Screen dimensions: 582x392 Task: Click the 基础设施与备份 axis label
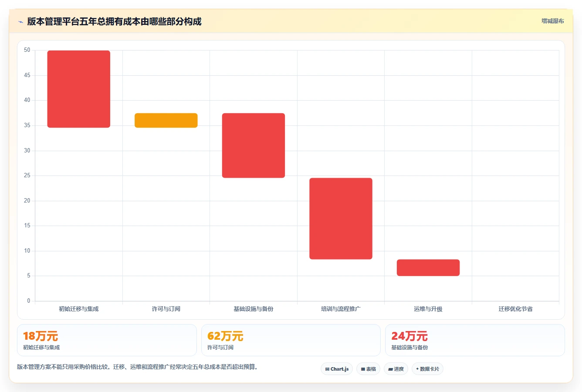coord(254,309)
